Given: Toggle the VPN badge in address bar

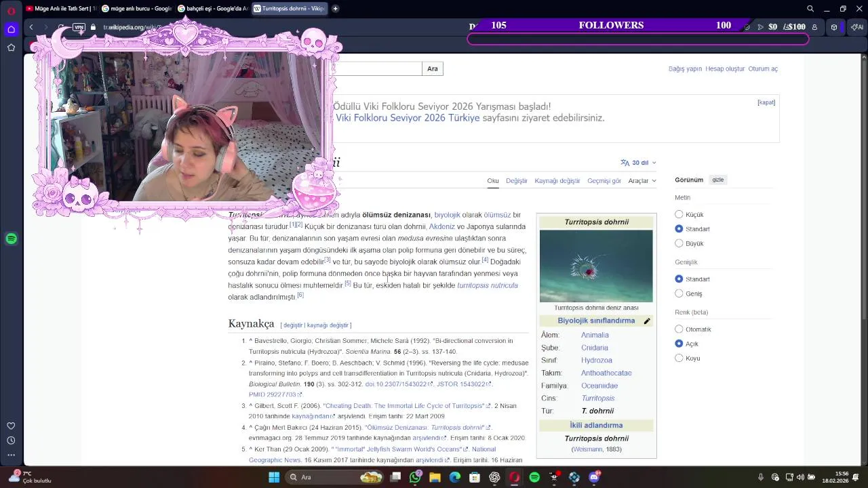Looking at the screenshot, I should tap(79, 27).
